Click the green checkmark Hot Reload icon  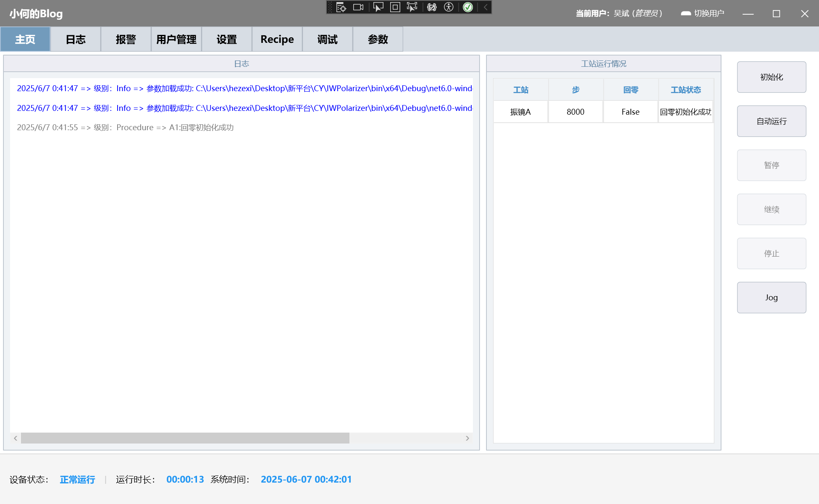(x=468, y=7)
